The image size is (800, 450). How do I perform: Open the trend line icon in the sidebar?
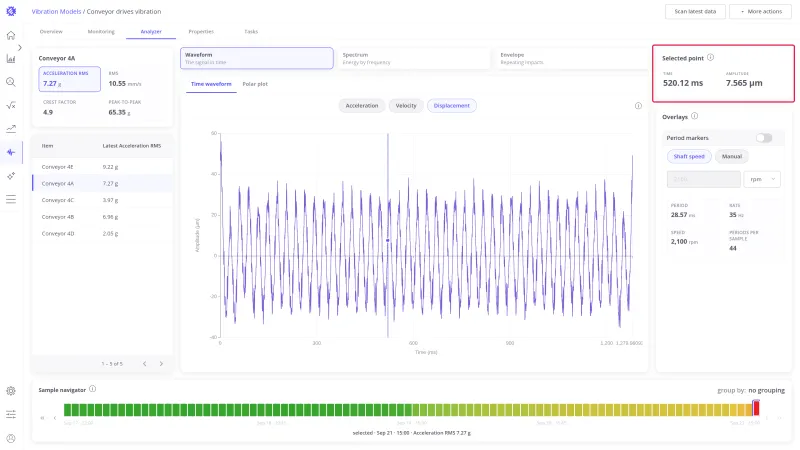pyautogui.click(x=11, y=129)
